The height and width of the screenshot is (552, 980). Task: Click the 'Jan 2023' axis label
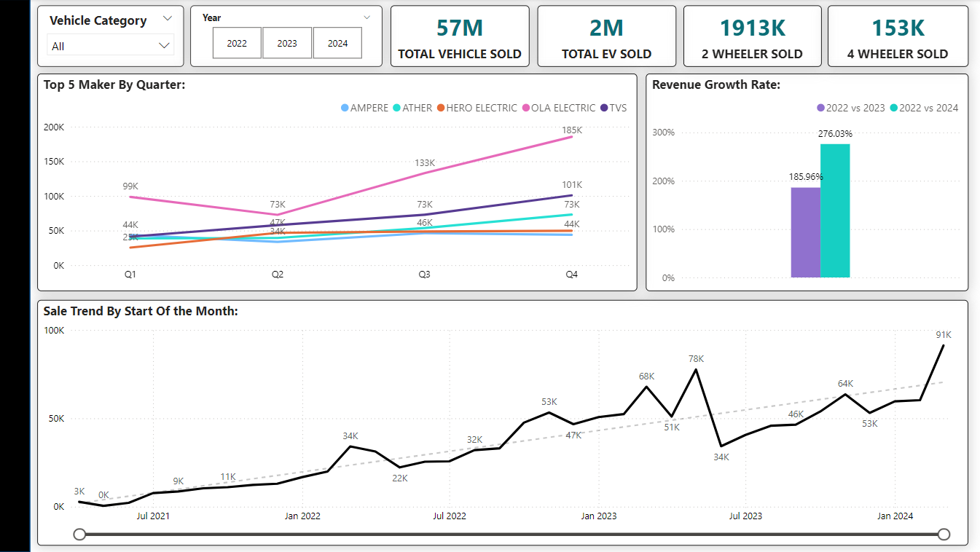pyautogui.click(x=598, y=516)
